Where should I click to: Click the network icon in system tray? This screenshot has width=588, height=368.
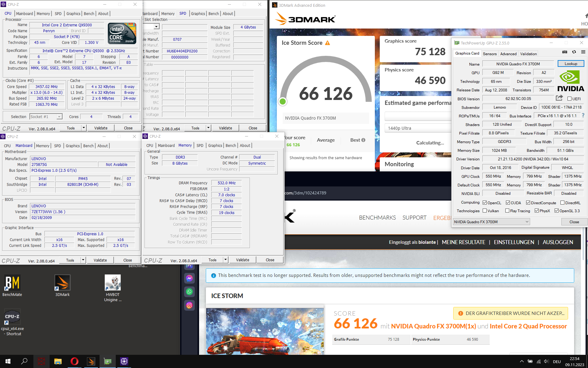[x=538, y=362]
